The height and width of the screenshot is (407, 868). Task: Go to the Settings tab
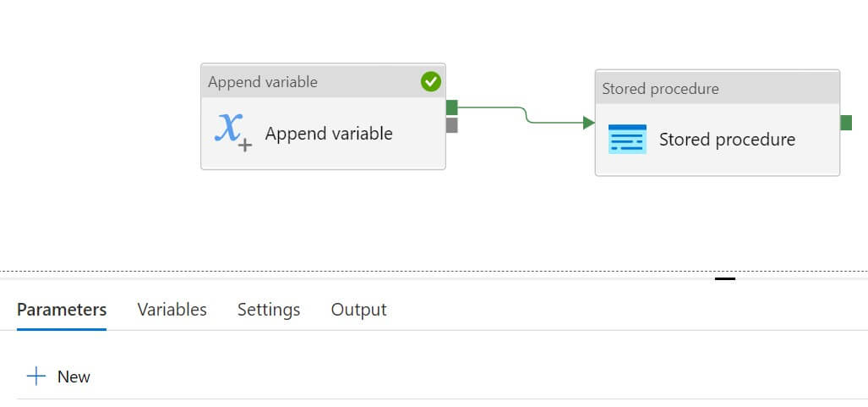pos(269,310)
